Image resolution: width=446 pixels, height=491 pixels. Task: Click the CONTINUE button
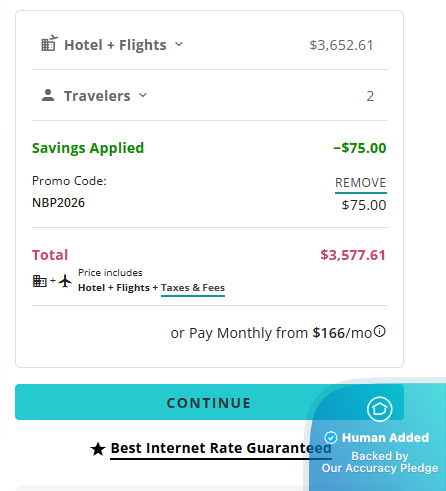209,402
